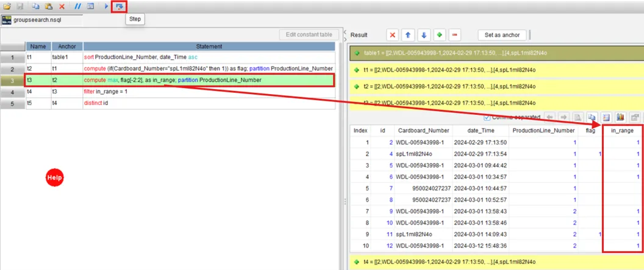
Task: Click the copy icon in result table toolbar
Action: (592, 117)
